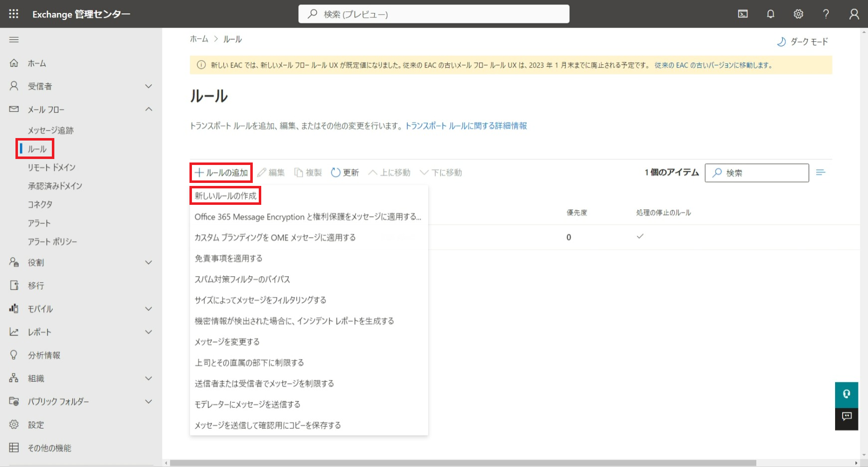This screenshot has width=868, height=467.
Task: Open the settings gear in header
Action: pyautogui.click(x=798, y=14)
